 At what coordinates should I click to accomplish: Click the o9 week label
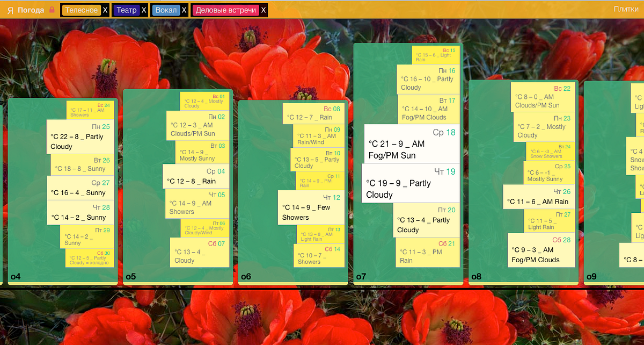591,277
